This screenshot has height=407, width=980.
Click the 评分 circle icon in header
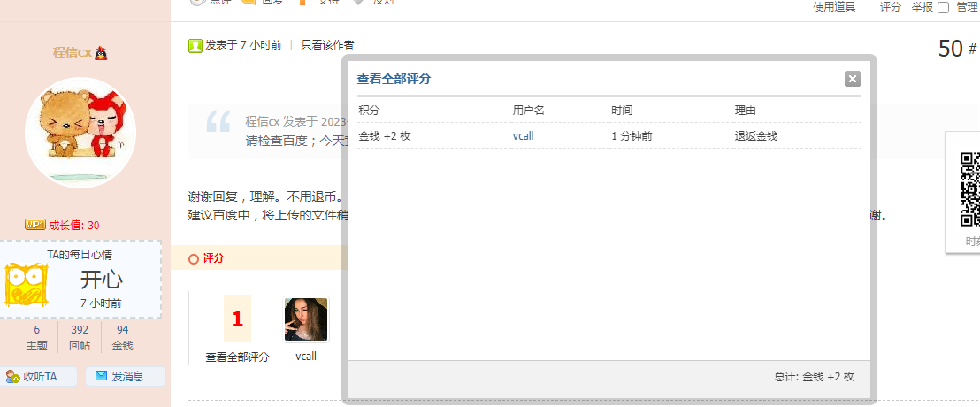(x=194, y=258)
